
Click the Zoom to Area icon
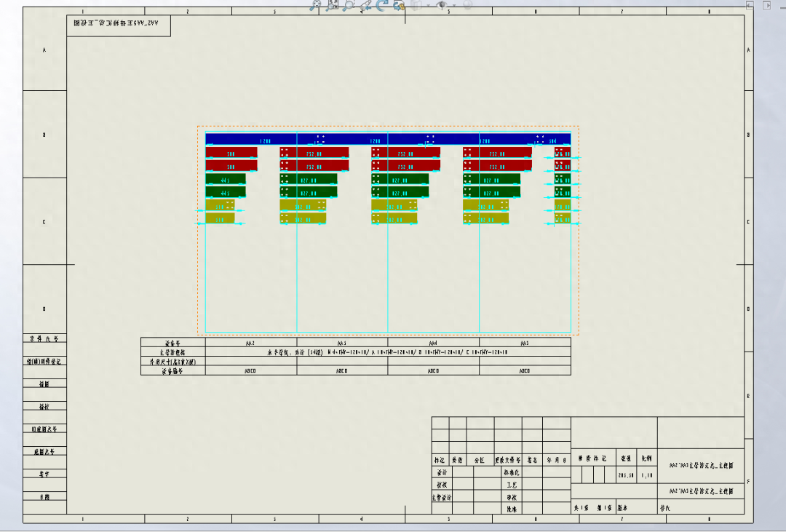tap(332, 5)
